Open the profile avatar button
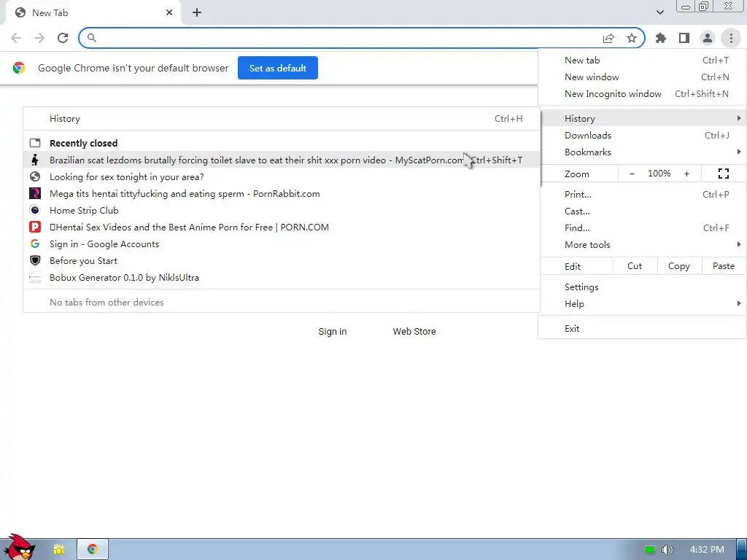Viewport: 747px width, 560px height. coord(708,38)
